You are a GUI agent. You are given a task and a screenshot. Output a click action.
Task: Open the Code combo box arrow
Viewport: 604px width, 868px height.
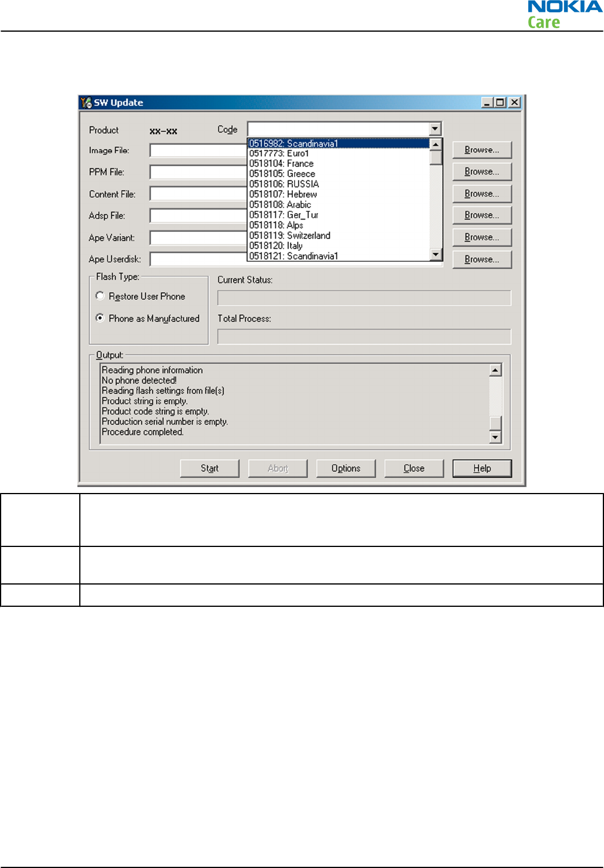[x=435, y=129]
